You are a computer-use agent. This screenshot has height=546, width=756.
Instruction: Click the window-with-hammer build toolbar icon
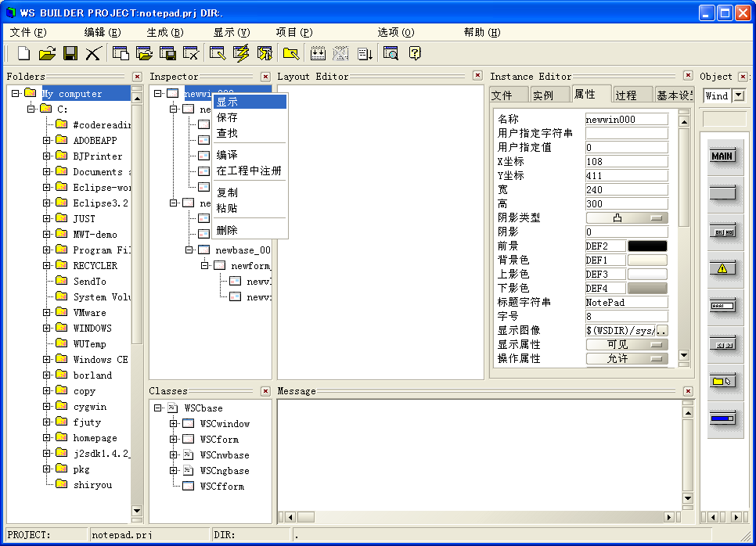coord(265,53)
